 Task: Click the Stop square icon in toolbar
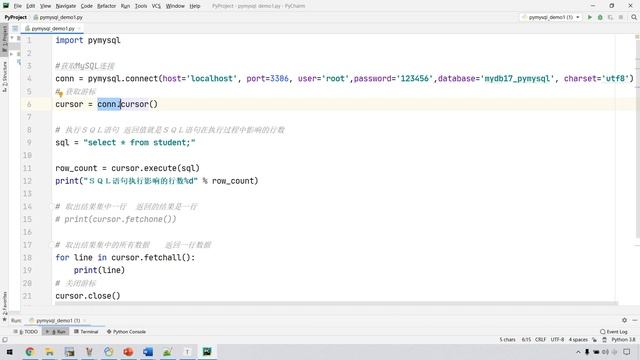(x=621, y=18)
